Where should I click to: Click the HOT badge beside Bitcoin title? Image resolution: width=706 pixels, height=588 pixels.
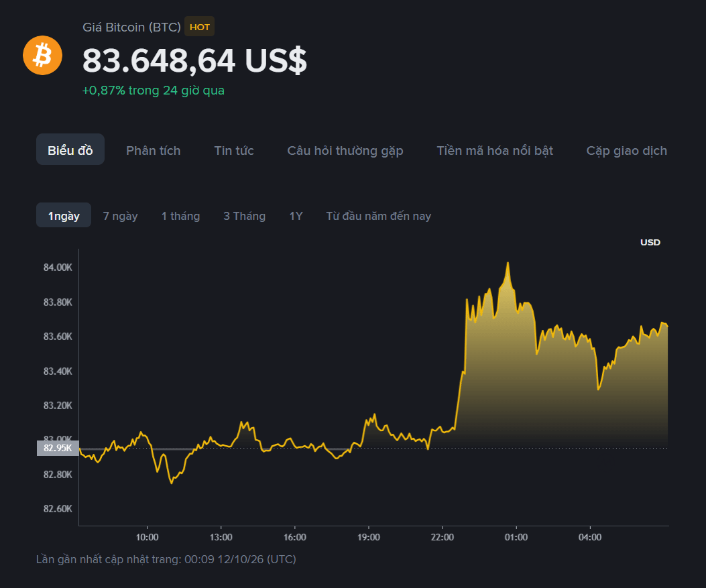tap(199, 27)
